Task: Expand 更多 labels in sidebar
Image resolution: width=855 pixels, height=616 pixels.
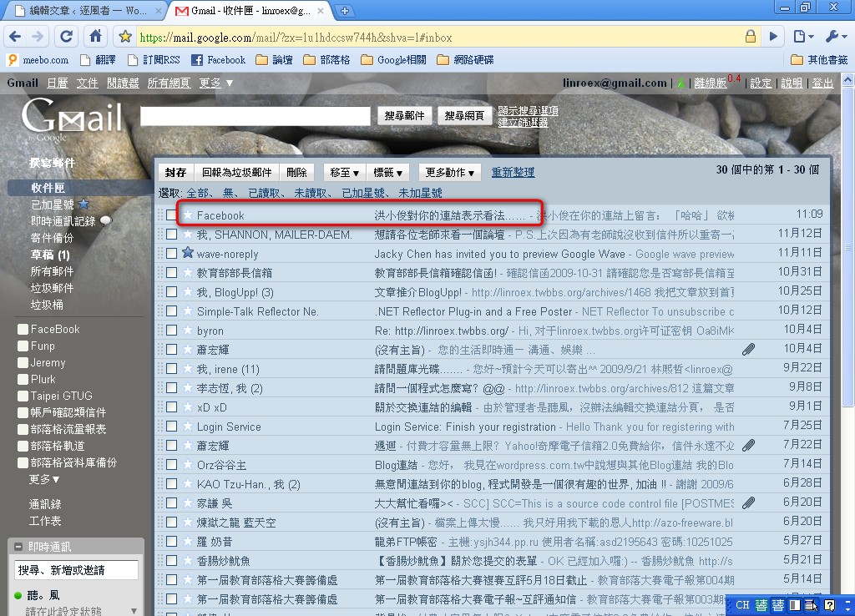Action: (x=44, y=479)
